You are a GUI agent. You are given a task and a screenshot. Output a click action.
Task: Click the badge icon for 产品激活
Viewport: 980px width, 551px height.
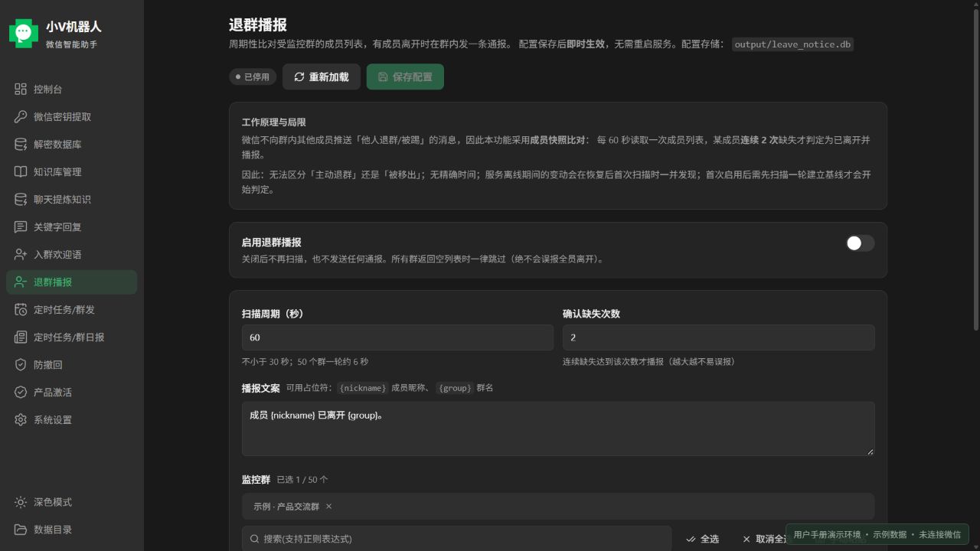tap(21, 393)
